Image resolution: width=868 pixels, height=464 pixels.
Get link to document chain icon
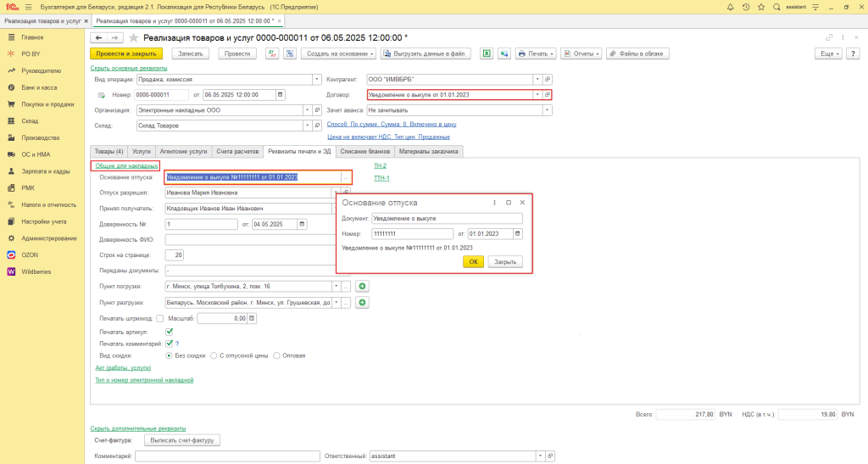[x=829, y=37]
